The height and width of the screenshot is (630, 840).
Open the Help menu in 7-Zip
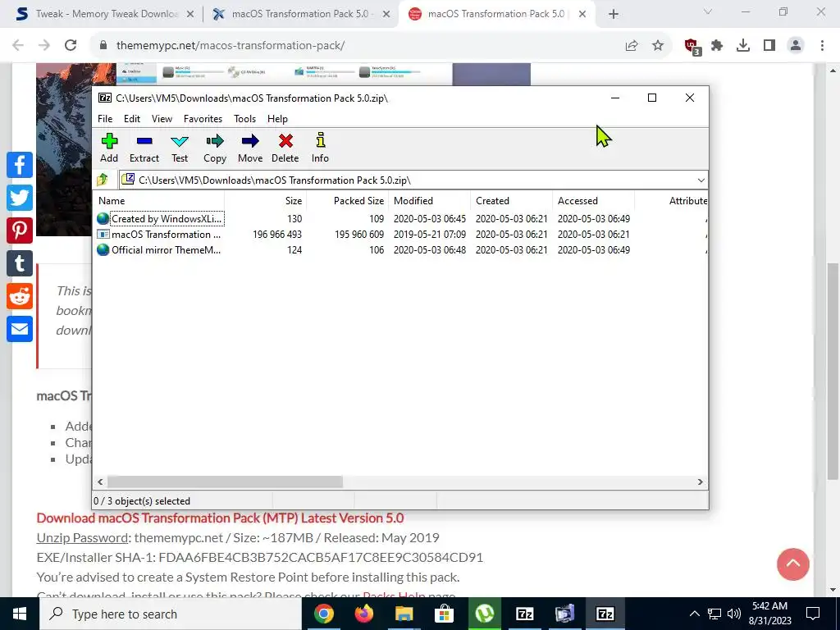point(277,119)
